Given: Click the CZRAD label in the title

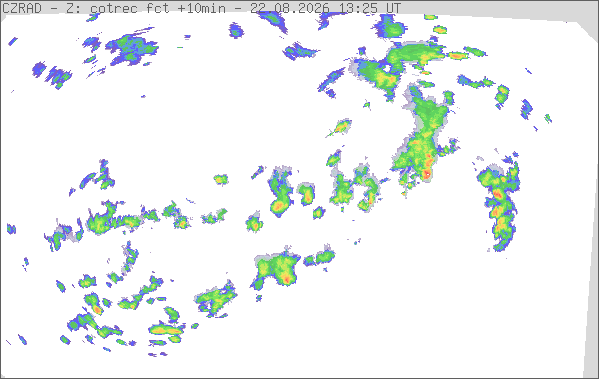Looking at the screenshot, I should (x=22, y=8).
